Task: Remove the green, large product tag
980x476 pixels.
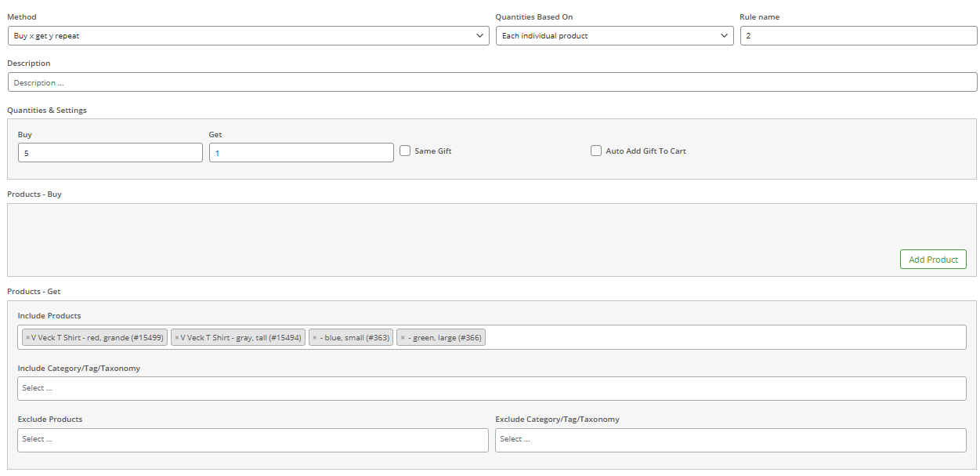Action: pos(403,338)
